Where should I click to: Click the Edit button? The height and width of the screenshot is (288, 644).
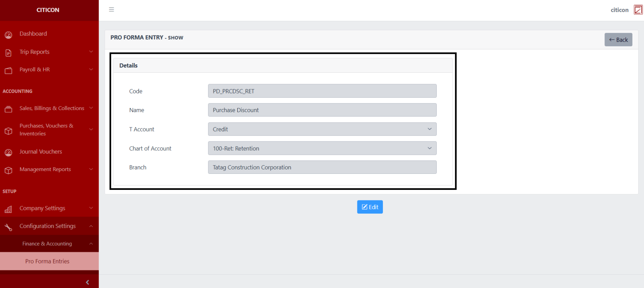370,207
